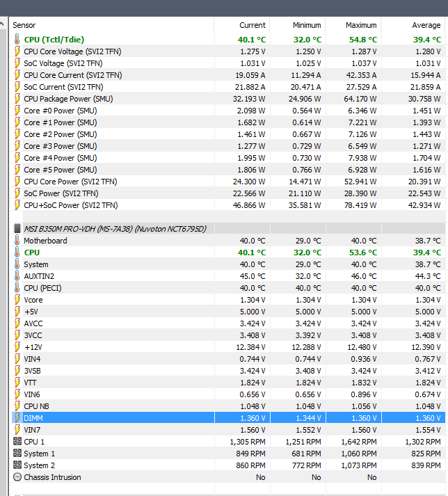Click the chip icon beside MSI B350M PRO-VDH
The image size is (448, 496).
click(x=17, y=228)
